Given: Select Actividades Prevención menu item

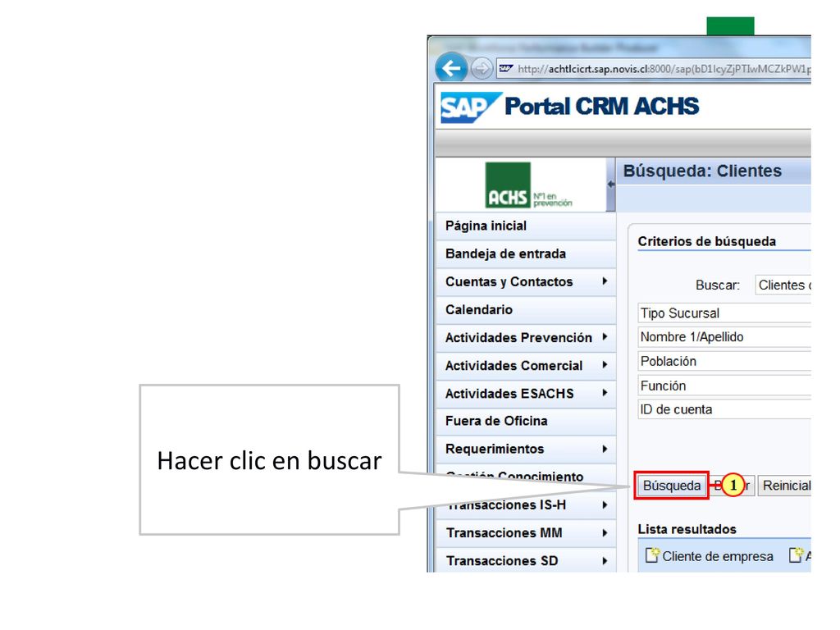Looking at the screenshot, I should tap(526, 337).
